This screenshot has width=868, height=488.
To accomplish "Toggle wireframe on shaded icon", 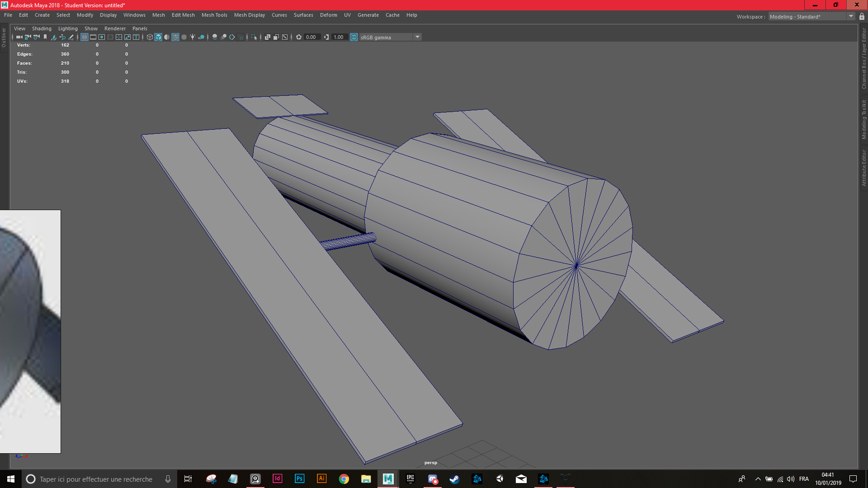I will coord(175,37).
